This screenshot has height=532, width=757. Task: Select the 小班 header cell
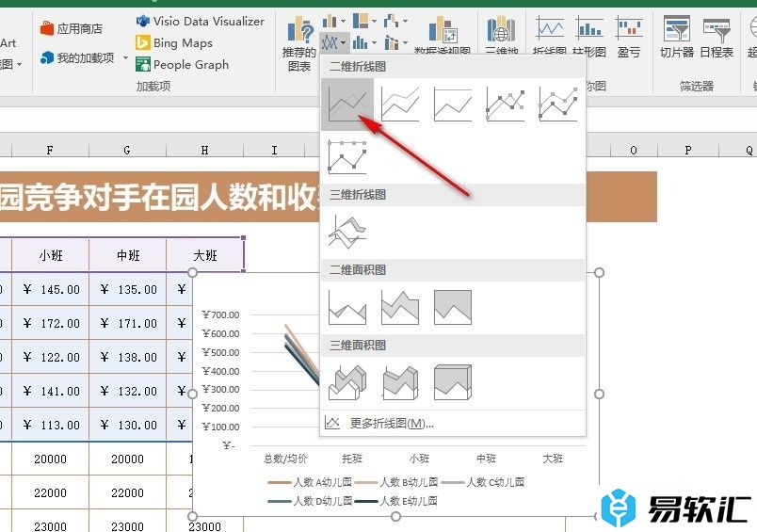[50, 255]
